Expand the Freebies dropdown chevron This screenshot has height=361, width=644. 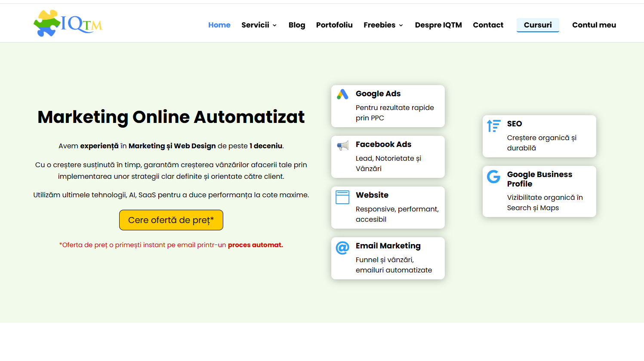point(401,25)
